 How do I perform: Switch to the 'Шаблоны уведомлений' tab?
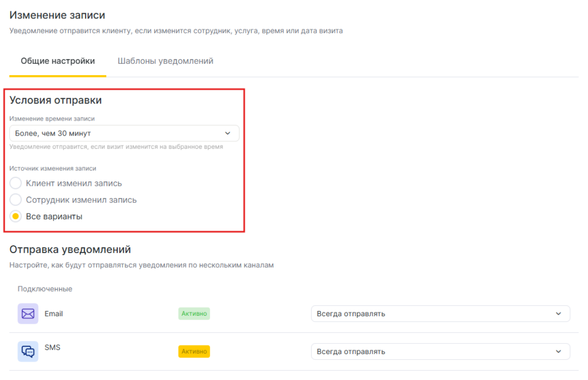pos(165,61)
